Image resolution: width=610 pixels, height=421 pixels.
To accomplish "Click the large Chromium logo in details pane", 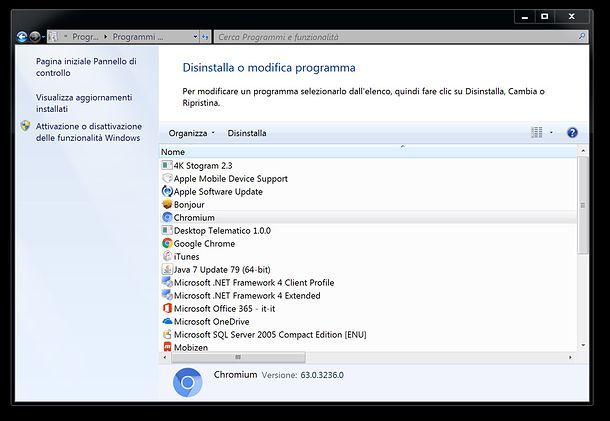I will (x=188, y=382).
